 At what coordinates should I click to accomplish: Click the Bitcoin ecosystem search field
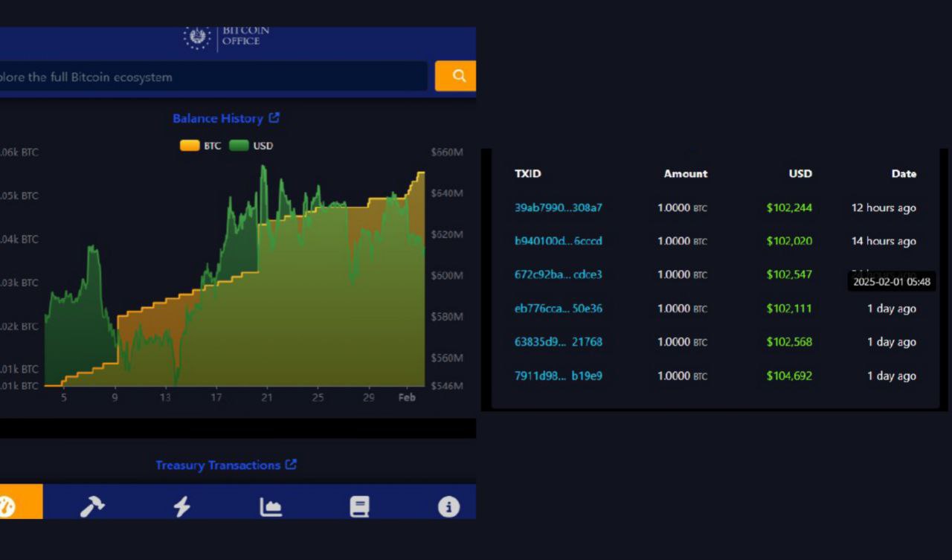click(x=212, y=77)
